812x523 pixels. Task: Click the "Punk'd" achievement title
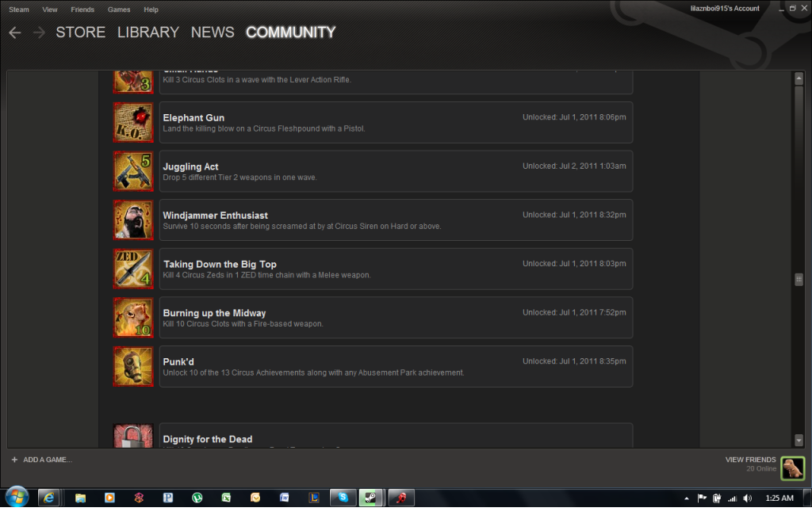tap(178, 361)
